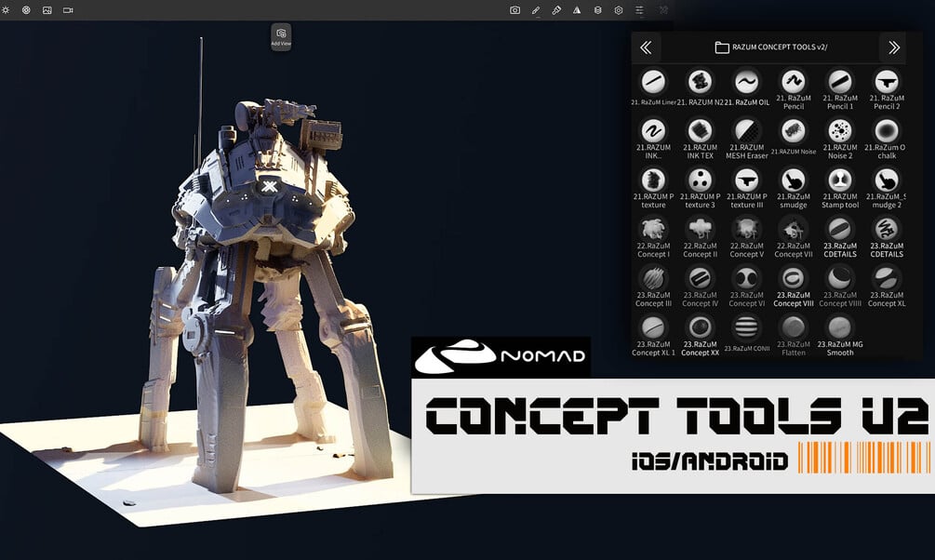Image resolution: width=935 pixels, height=560 pixels.
Task: Go forward with the right double chevron
Action: pos(893,47)
